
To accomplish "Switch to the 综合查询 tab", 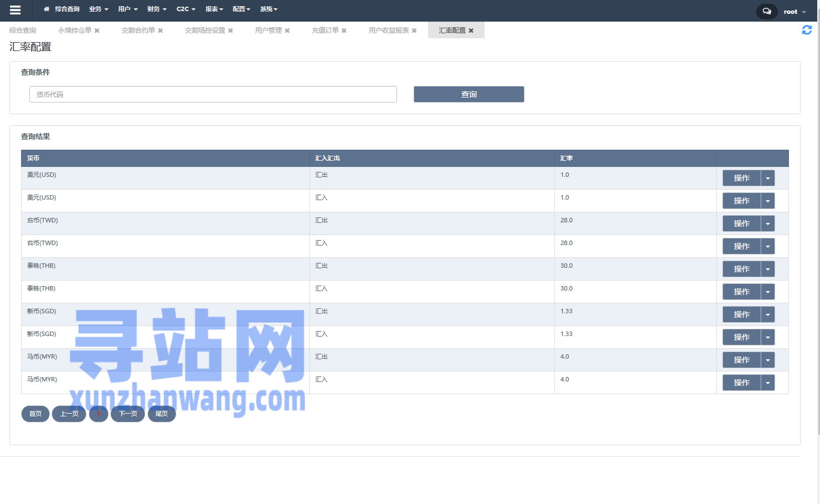I will (x=23, y=30).
